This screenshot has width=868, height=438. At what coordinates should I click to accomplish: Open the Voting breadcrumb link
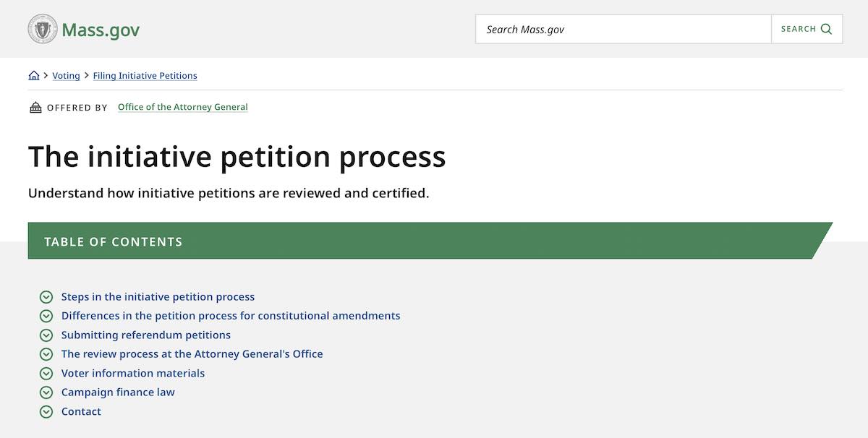(x=66, y=76)
